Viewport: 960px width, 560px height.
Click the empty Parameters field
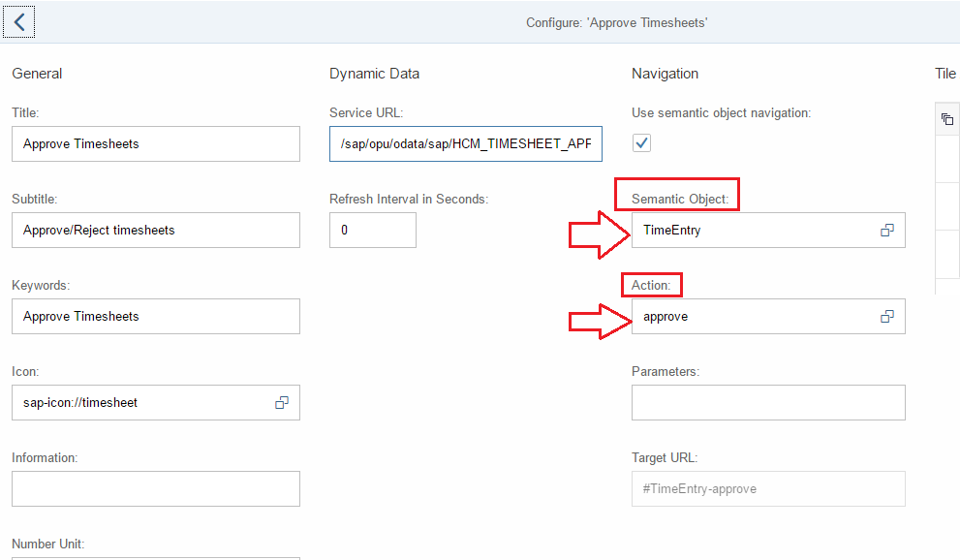[x=768, y=403]
